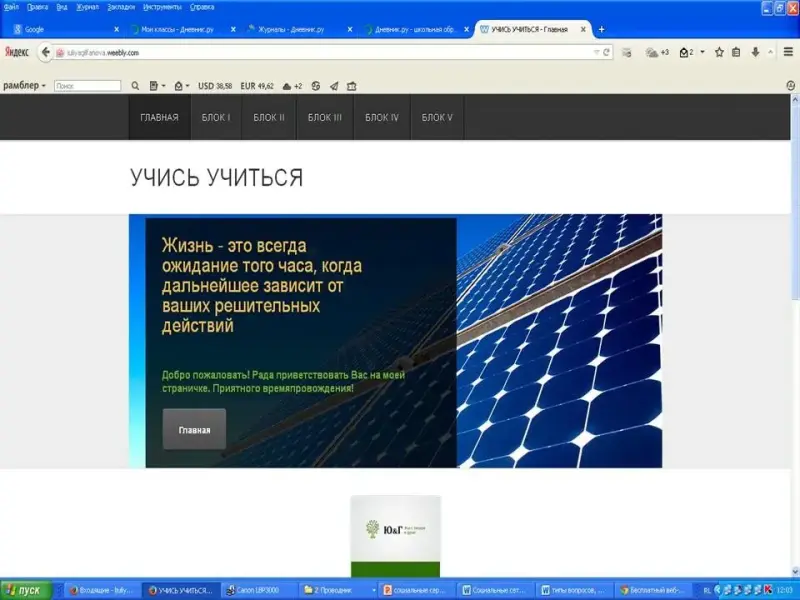Open the downloads arrow icon

pyautogui.click(x=755, y=51)
